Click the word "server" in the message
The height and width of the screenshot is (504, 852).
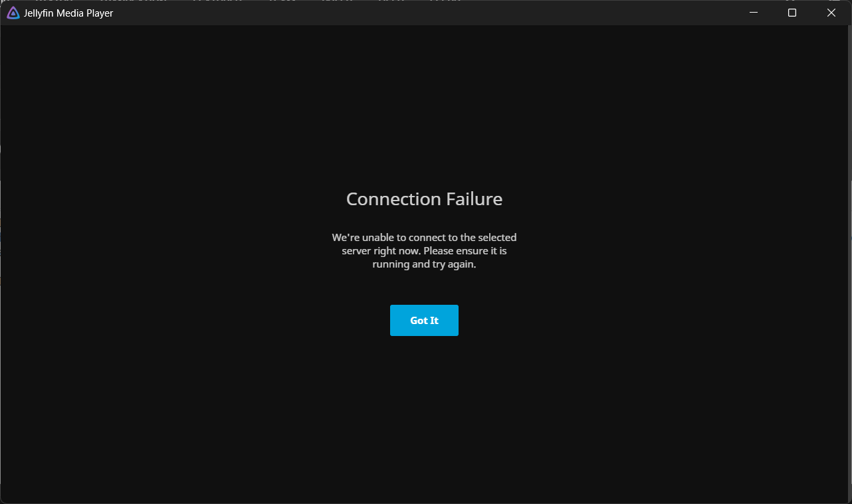(357, 251)
